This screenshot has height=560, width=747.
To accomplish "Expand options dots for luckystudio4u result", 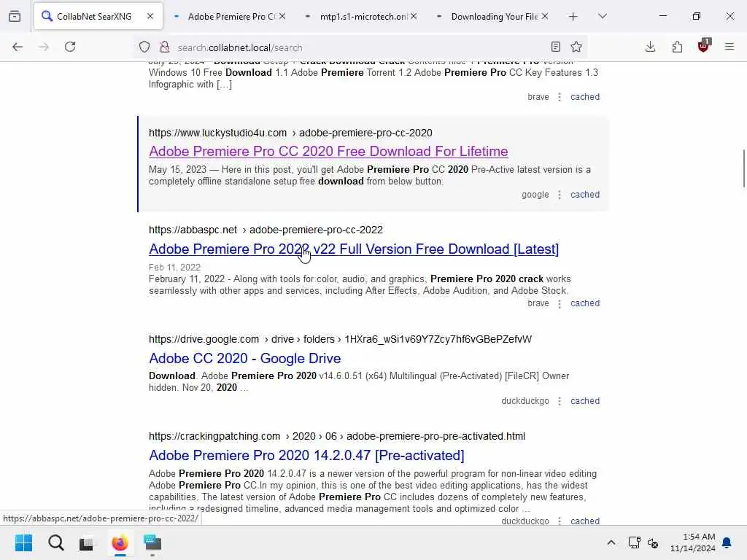I will (x=560, y=195).
